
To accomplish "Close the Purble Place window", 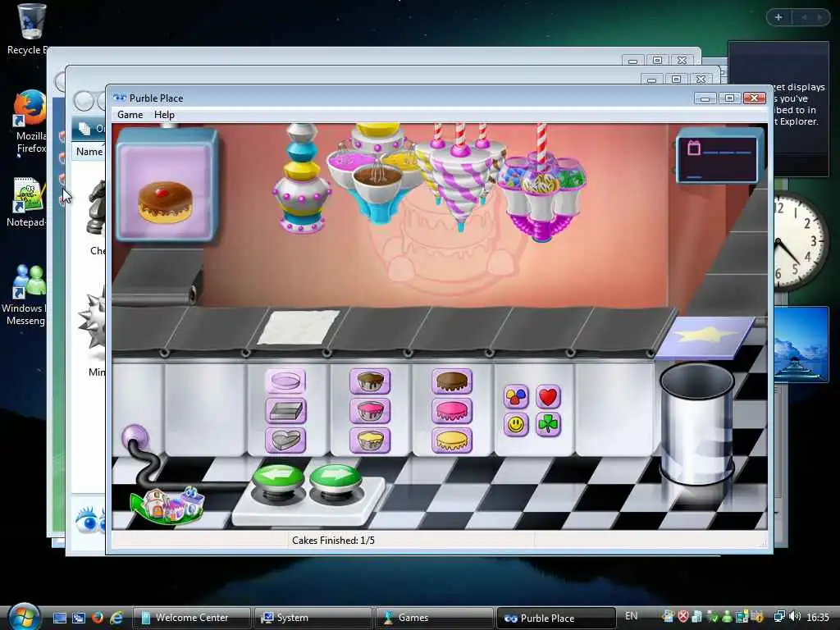I will [x=755, y=98].
